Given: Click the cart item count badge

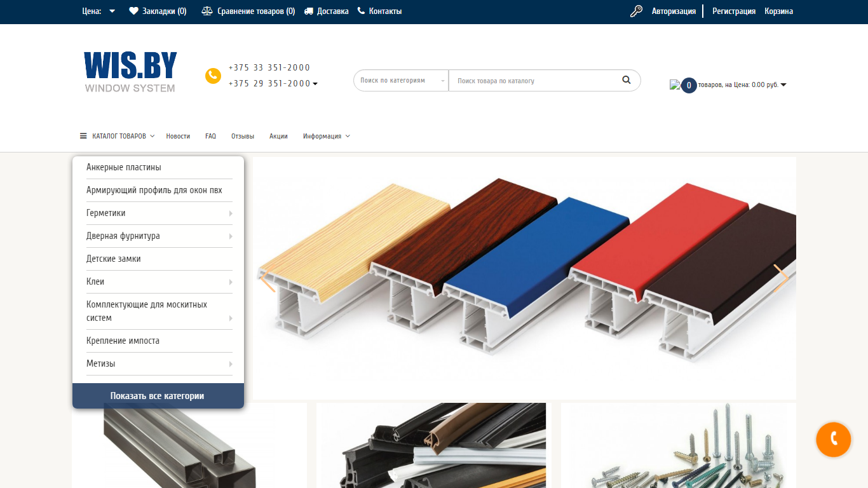Looking at the screenshot, I should (x=689, y=85).
